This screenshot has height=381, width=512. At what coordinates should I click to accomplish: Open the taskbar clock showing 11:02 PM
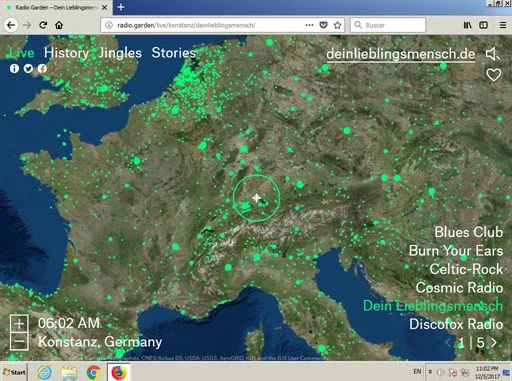(x=487, y=372)
